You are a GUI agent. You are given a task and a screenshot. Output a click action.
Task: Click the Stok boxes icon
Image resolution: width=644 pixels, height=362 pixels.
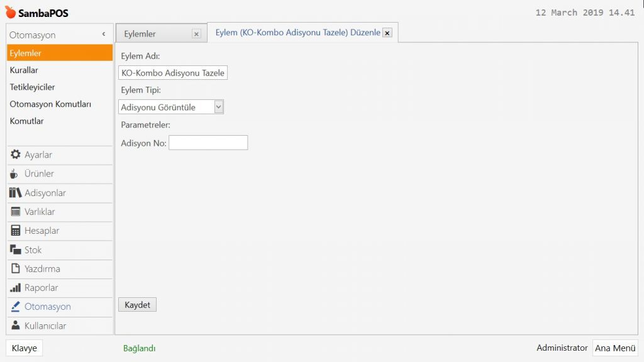click(15, 250)
